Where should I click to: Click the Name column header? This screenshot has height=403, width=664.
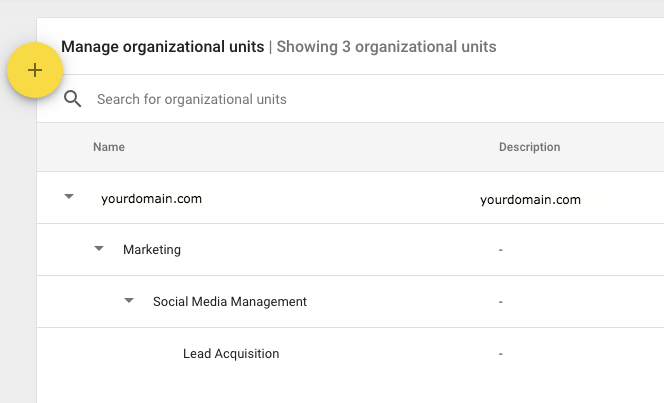pyautogui.click(x=109, y=147)
